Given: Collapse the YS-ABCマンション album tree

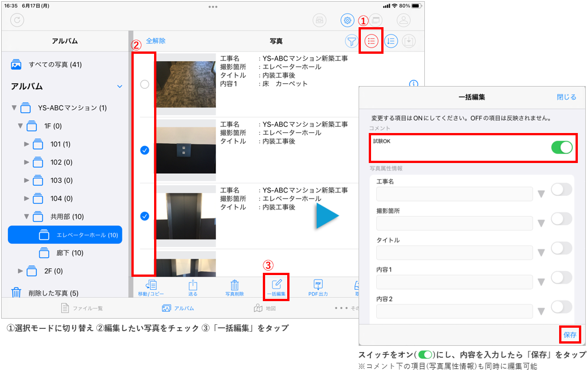Looking at the screenshot, I should click(x=14, y=108).
